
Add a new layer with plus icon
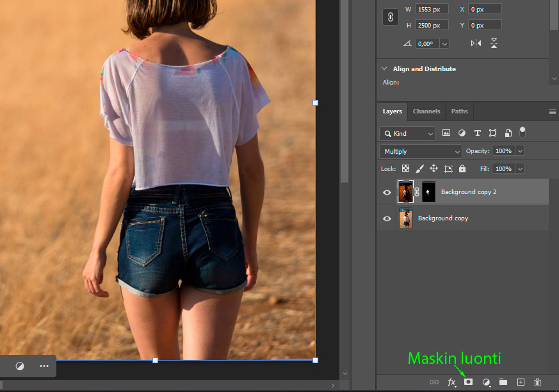(x=521, y=382)
